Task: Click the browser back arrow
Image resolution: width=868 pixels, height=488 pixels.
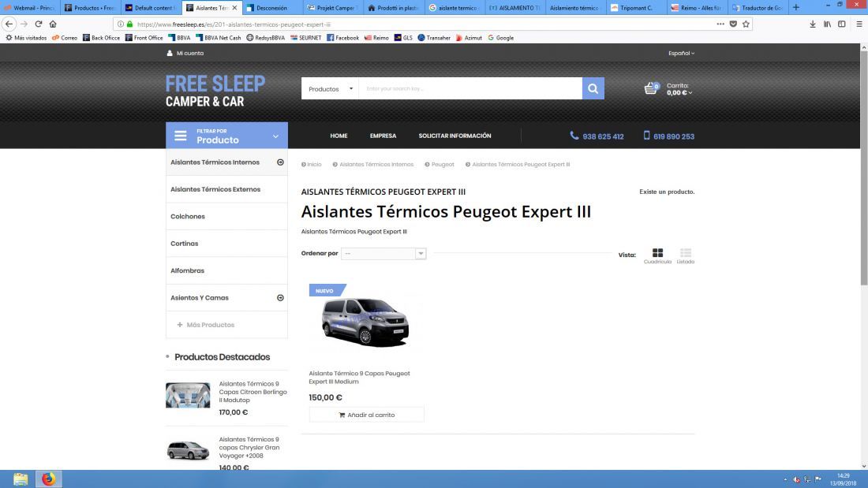Action: pyautogui.click(x=9, y=24)
